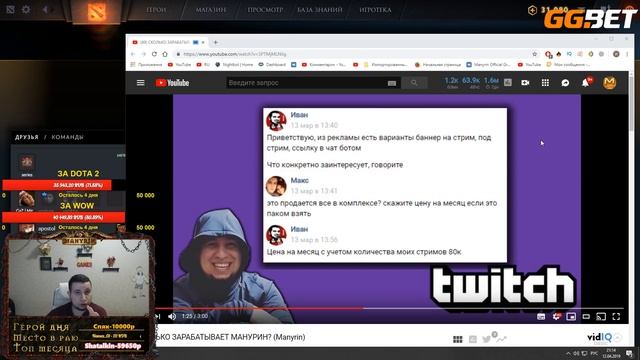Viewport: 640px width, 360px height.
Task: Seek on the red video progress bar
Action: (x=390, y=308)
